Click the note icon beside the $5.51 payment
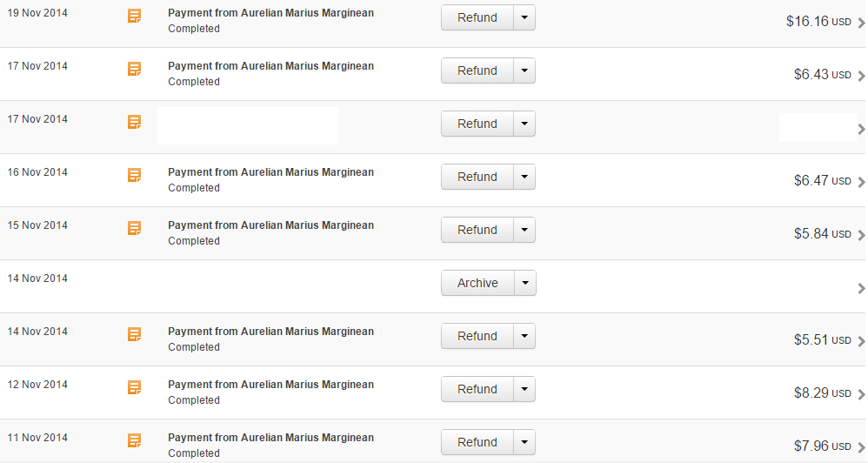The image size is (868, 463). (x=135, y=334)
